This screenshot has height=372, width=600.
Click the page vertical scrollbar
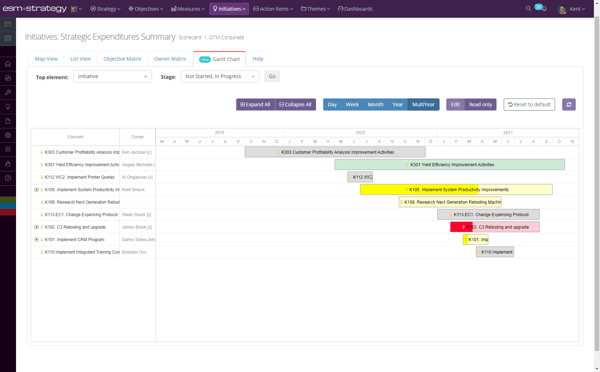[x=597, y=184]
